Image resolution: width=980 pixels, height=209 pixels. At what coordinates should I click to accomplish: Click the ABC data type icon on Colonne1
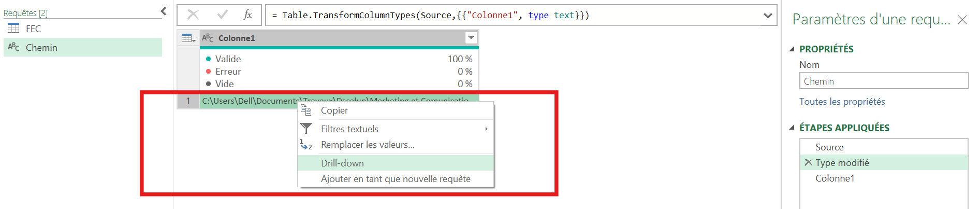208,38
